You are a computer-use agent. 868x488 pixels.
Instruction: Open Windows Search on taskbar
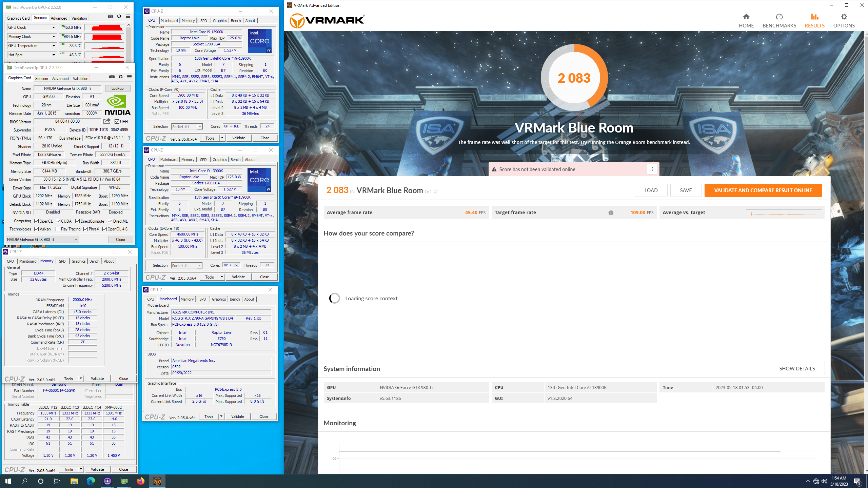point(24,481)
